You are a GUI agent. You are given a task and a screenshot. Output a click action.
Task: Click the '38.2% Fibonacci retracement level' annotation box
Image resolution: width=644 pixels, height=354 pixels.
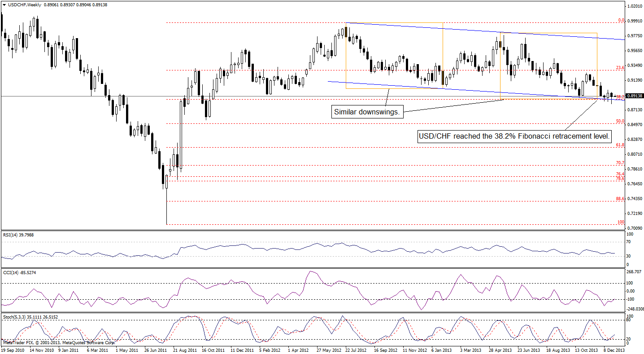(x=514, y=136)
